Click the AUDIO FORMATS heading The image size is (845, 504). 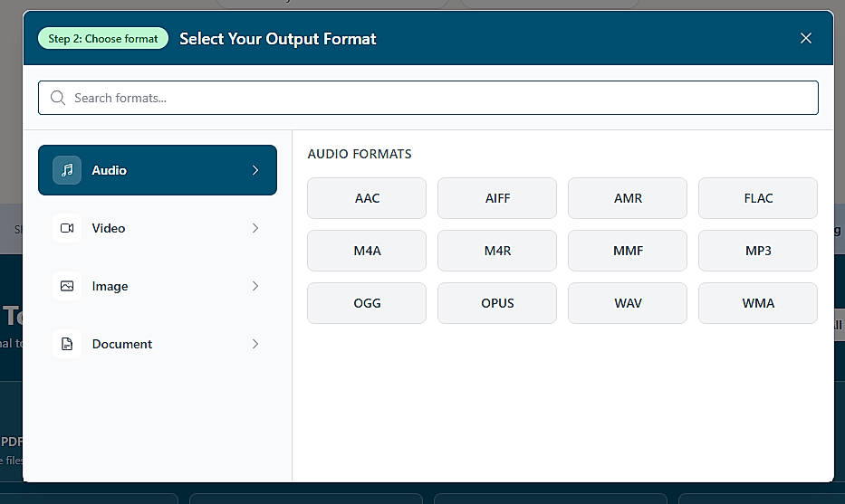click(x=360, y=154)
